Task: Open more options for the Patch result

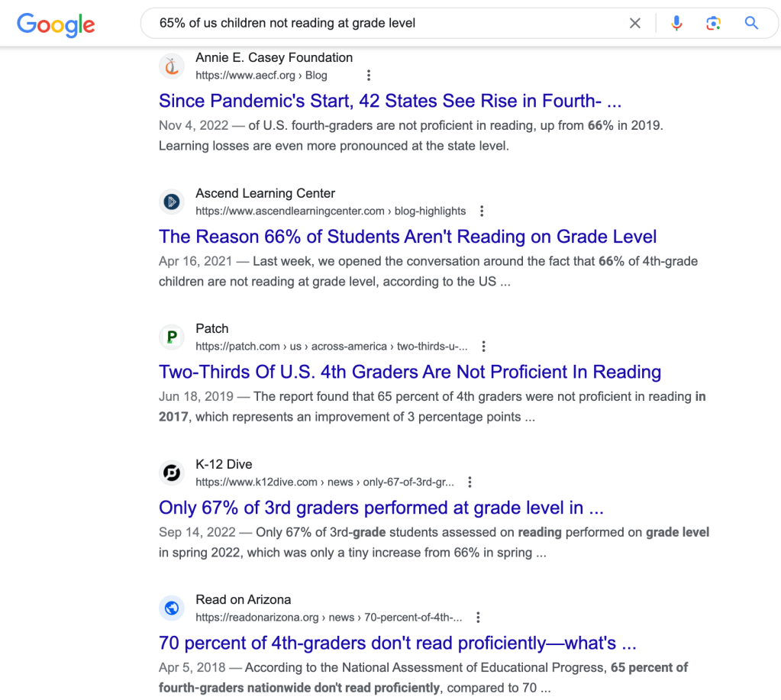Action: 484,347
